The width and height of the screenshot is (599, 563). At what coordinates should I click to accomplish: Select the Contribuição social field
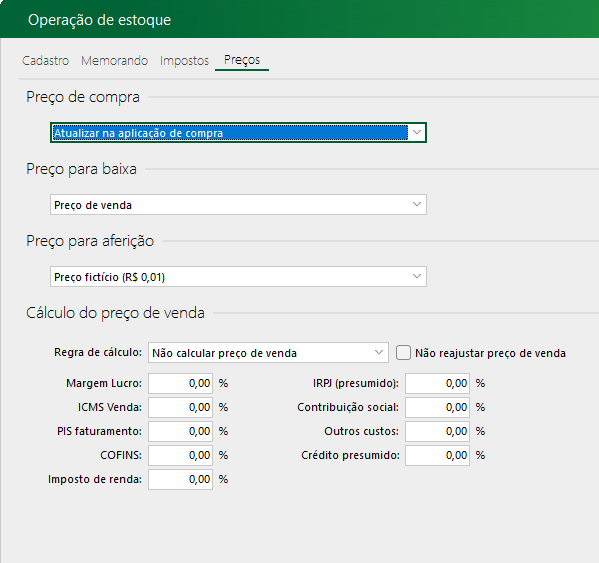tap(437, 407)
